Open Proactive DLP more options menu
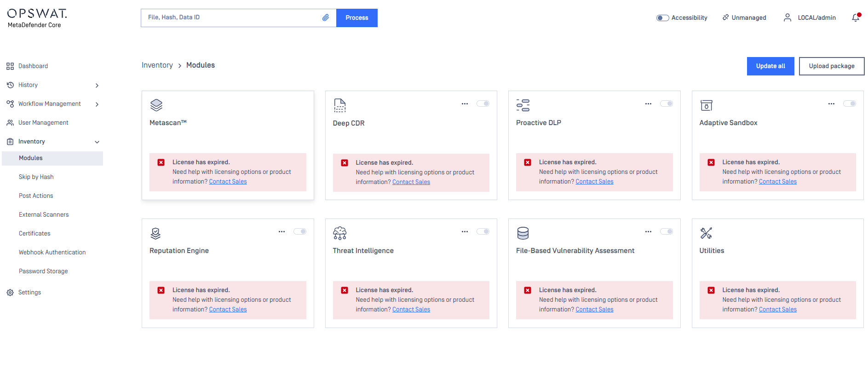Image resolution: width=868 pixels, height=374 pixels. point(648,104)
